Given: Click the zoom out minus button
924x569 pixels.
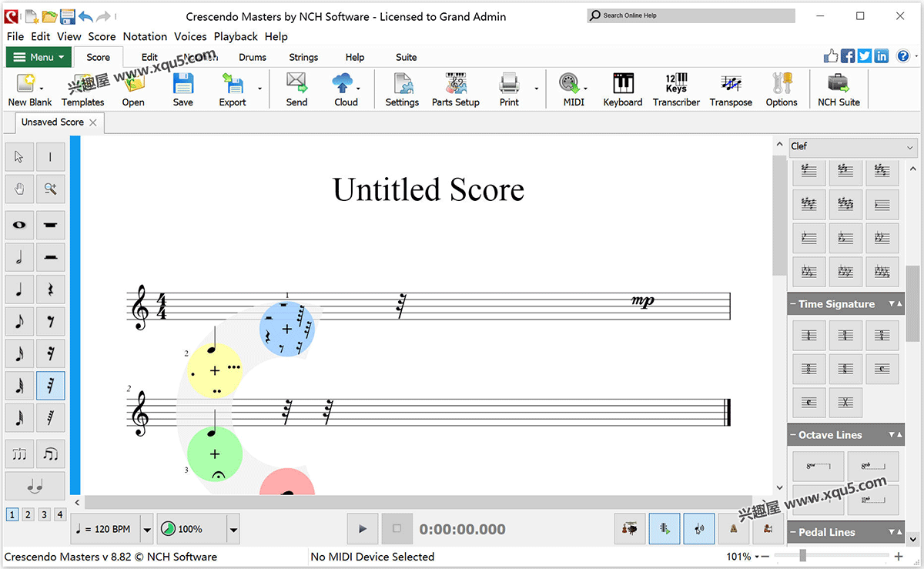Looking at the screenshot, I should click(766, 557).
